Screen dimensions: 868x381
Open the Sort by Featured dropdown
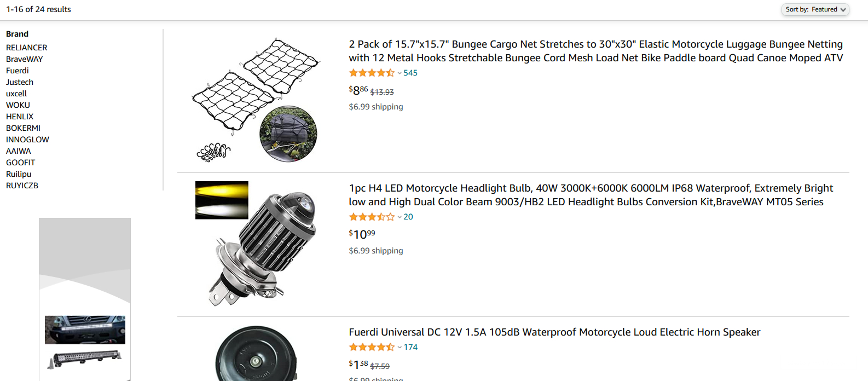[x=815, y=9]
